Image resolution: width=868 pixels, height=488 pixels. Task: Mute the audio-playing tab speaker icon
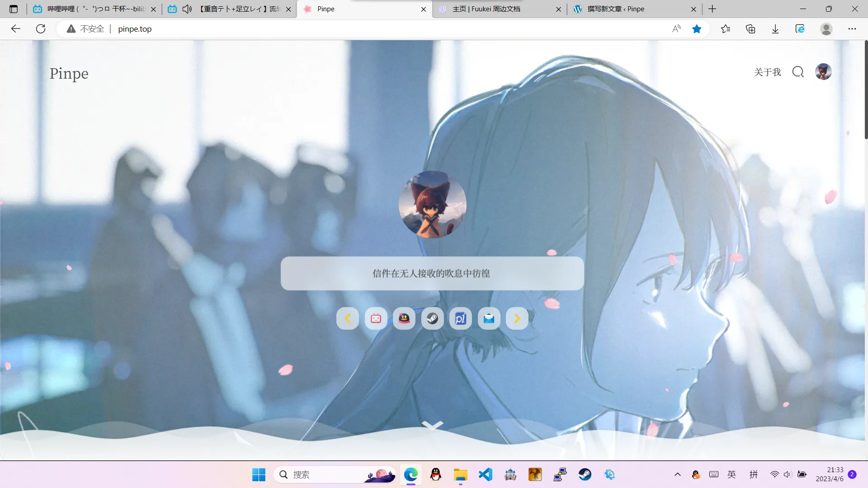[187, 9]
